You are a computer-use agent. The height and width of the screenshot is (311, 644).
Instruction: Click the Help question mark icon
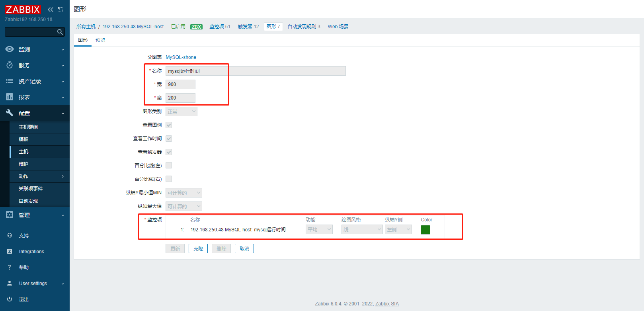[10, 267]
